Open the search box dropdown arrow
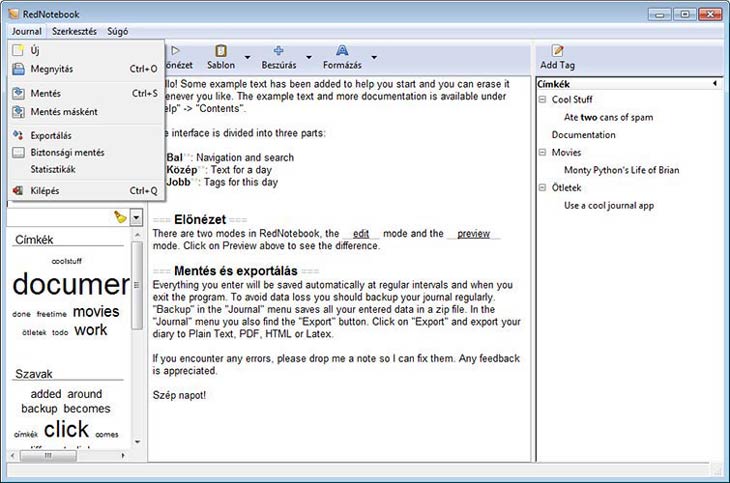730x483 pixels. click(x=136, y=216)
